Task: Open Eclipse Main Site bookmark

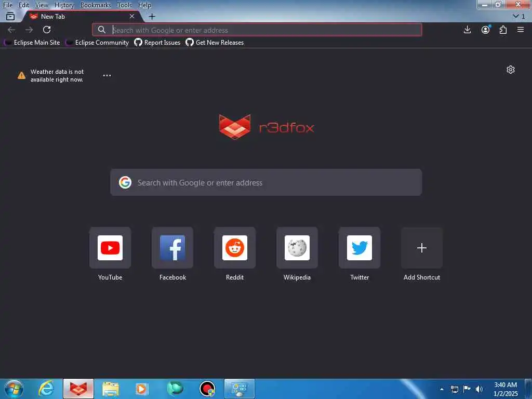Action: click(32, 43)
